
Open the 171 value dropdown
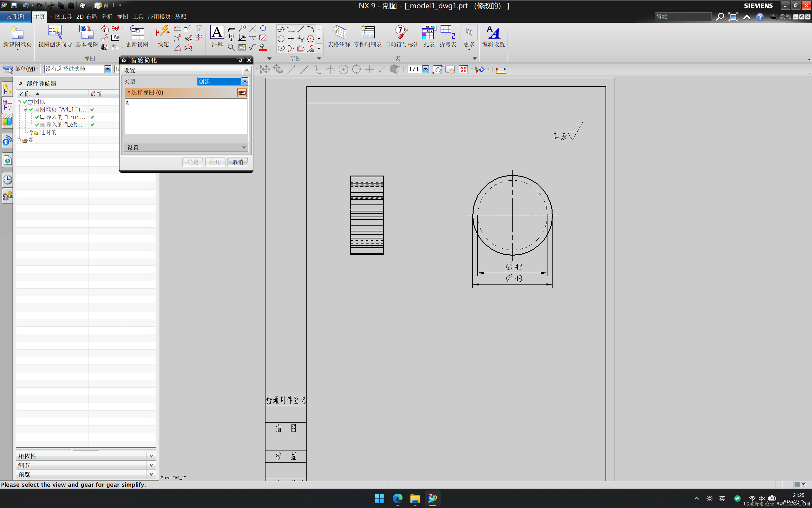(x=425, y=69)
